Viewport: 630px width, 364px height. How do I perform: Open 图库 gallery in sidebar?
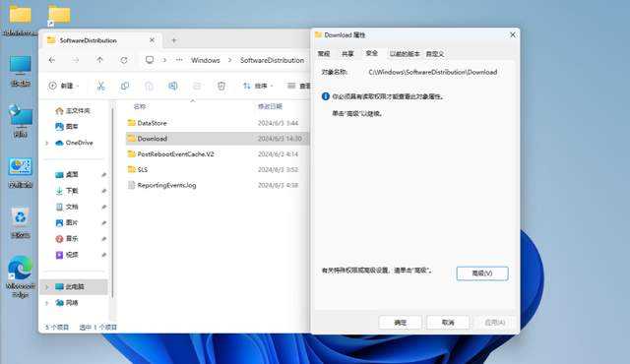coord(67,127)
